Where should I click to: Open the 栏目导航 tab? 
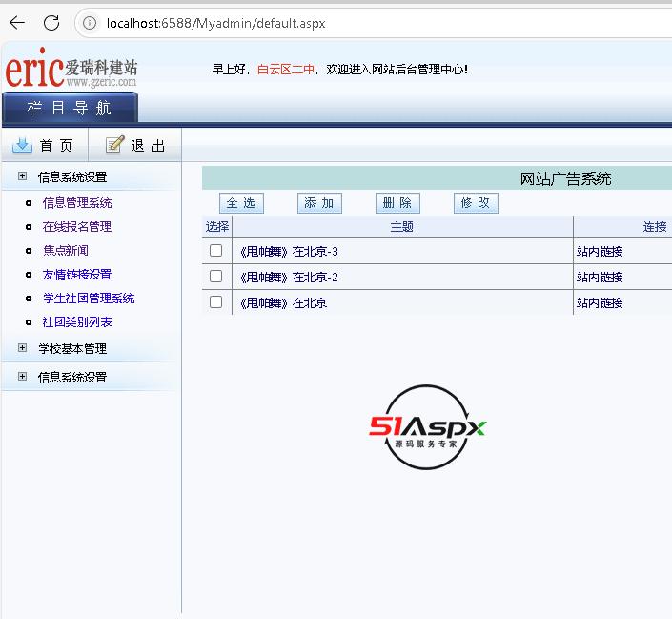click(x=70, y=108)
